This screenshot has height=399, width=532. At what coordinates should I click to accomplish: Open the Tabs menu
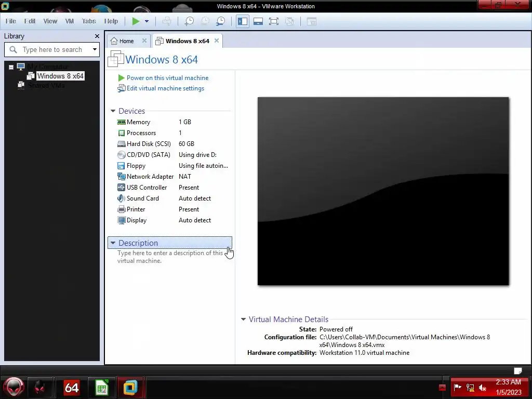pos(89,21)
